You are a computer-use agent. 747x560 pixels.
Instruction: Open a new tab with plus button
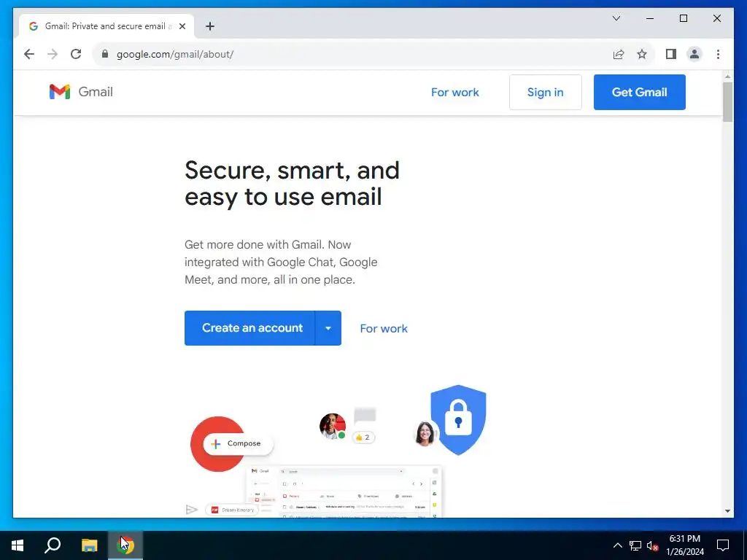(210, 26)
